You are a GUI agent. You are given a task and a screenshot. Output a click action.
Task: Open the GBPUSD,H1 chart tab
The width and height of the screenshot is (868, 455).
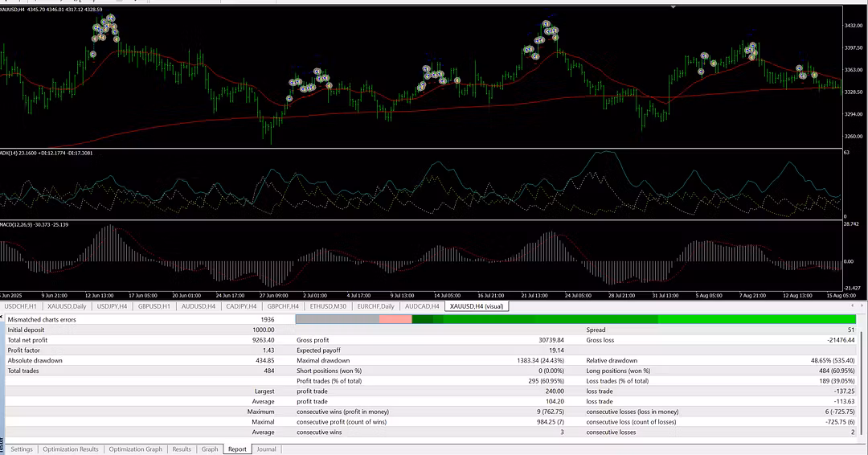(x=154, y=306)
